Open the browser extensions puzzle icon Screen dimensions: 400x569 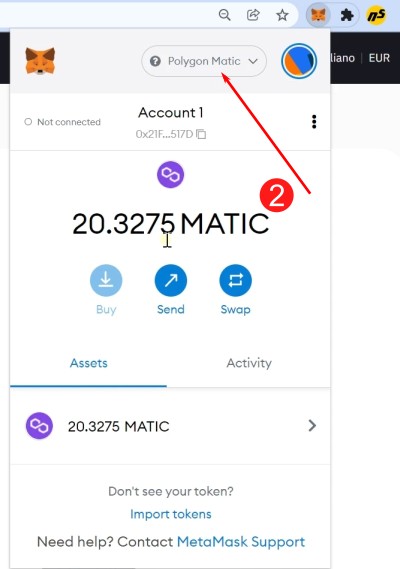(347, 15)
